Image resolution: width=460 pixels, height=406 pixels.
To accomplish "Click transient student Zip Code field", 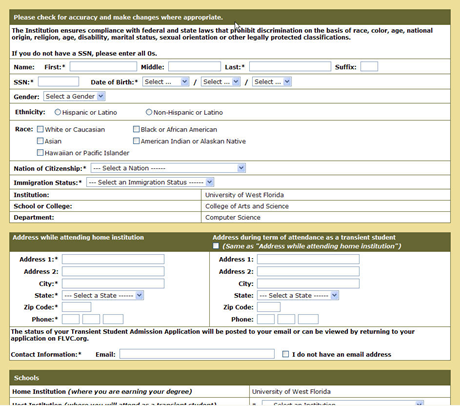I will coord(269,307).
